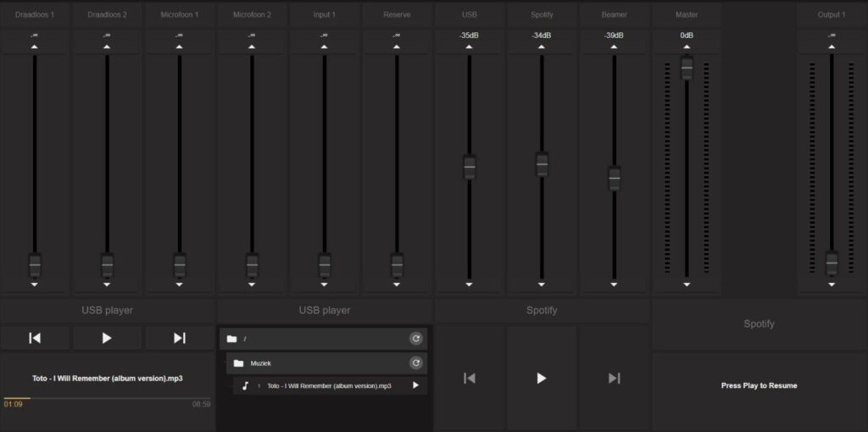The image size is (868, 432).
Task: Start Spotify playback
Action: [x=542, y=379]
